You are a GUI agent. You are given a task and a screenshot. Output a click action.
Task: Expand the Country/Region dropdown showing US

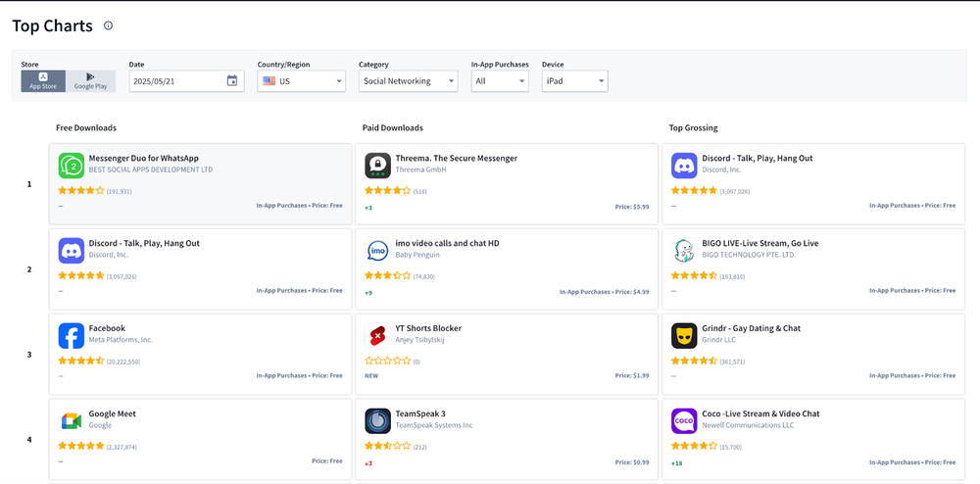pyautogui.click(x=301, y=81)
